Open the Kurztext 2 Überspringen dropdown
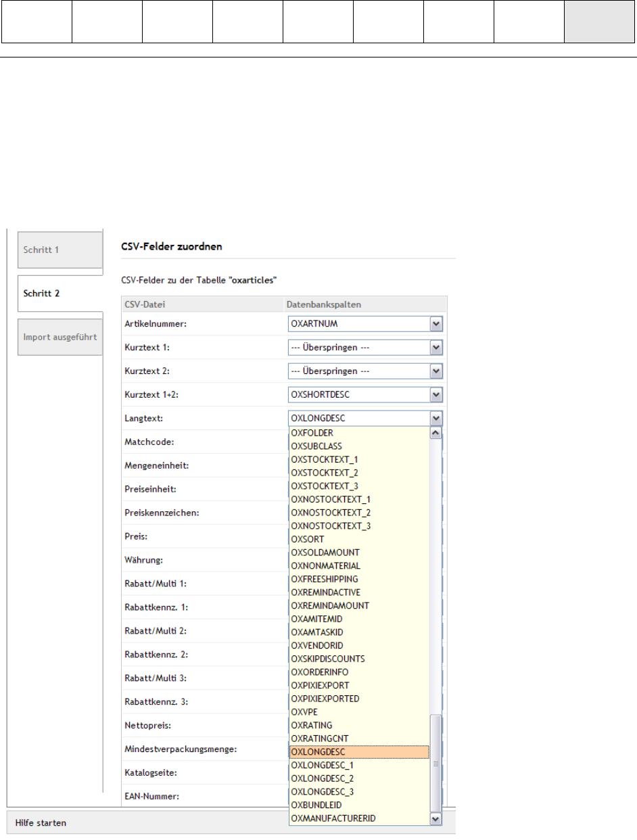Screen dimensions: 637x840 tap(365, 371)
